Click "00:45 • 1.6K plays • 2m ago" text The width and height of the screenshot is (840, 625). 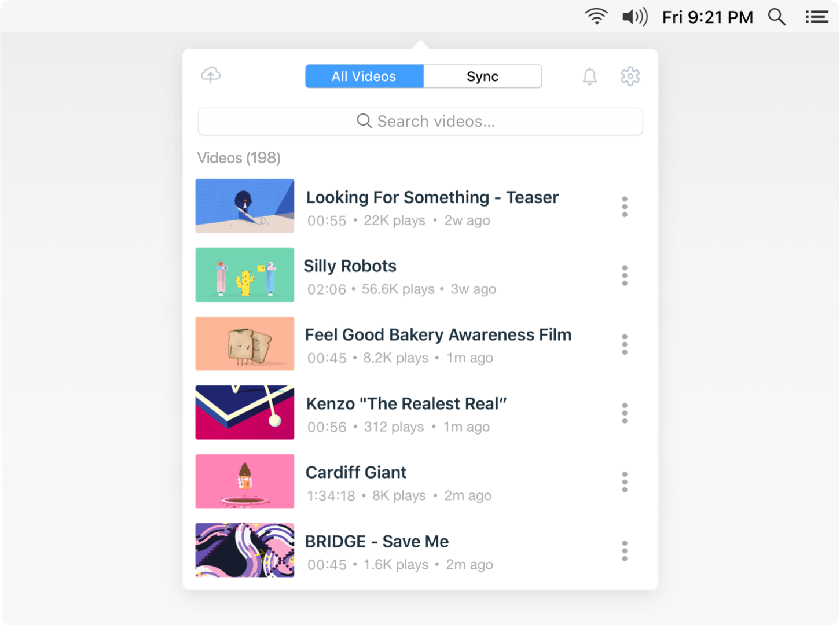[x=400, y=565]
